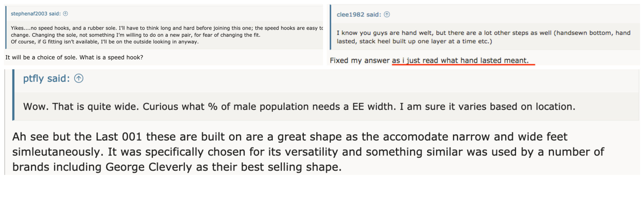
Task: Click the blue quote bar beside ptfly's quote
Action: point(13,95)
